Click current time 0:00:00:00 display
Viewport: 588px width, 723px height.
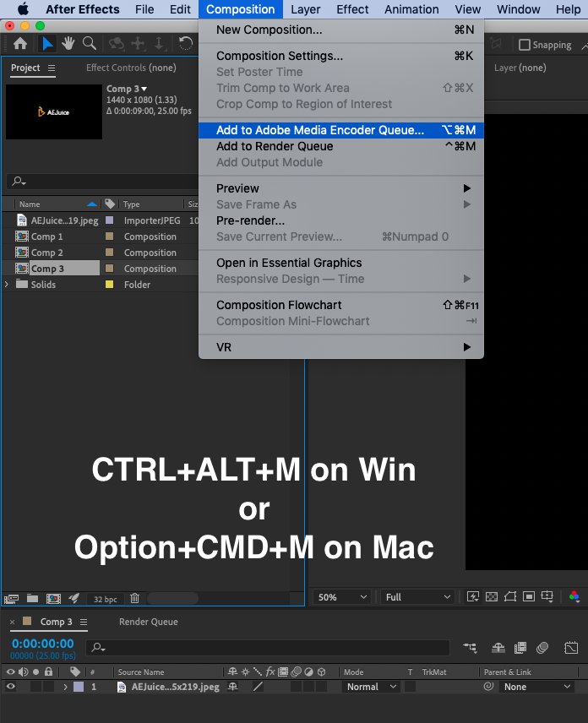43,644
